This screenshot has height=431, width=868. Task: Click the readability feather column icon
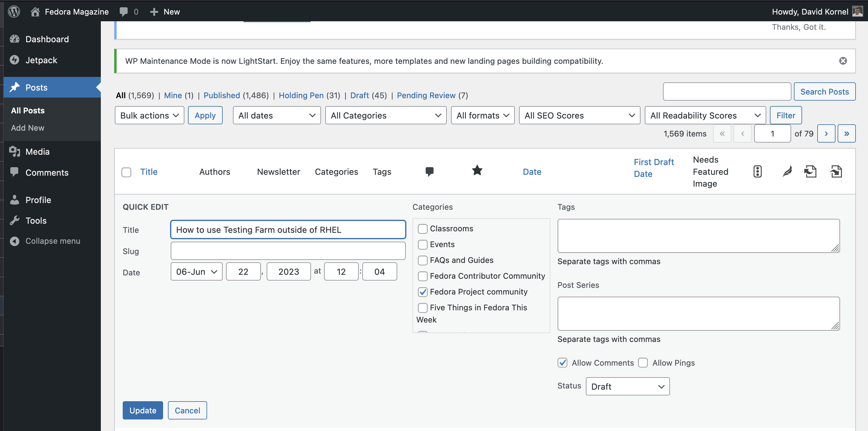click(787, 171)
